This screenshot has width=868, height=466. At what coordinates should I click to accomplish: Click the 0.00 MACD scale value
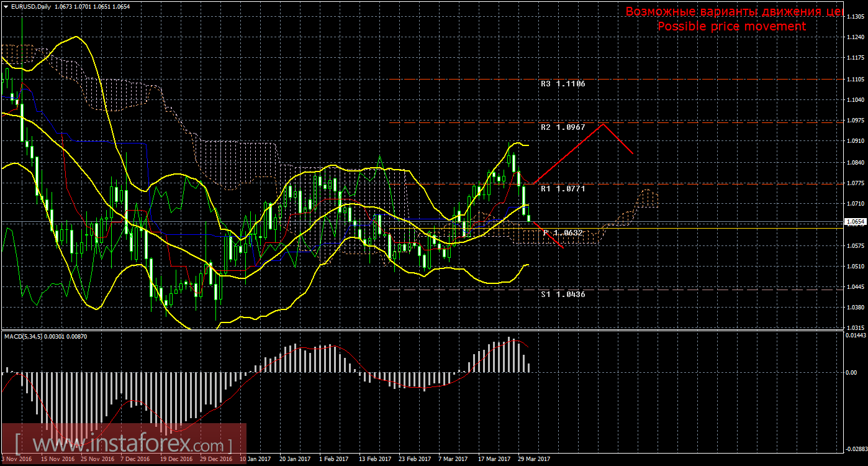[x=852, y=372]
